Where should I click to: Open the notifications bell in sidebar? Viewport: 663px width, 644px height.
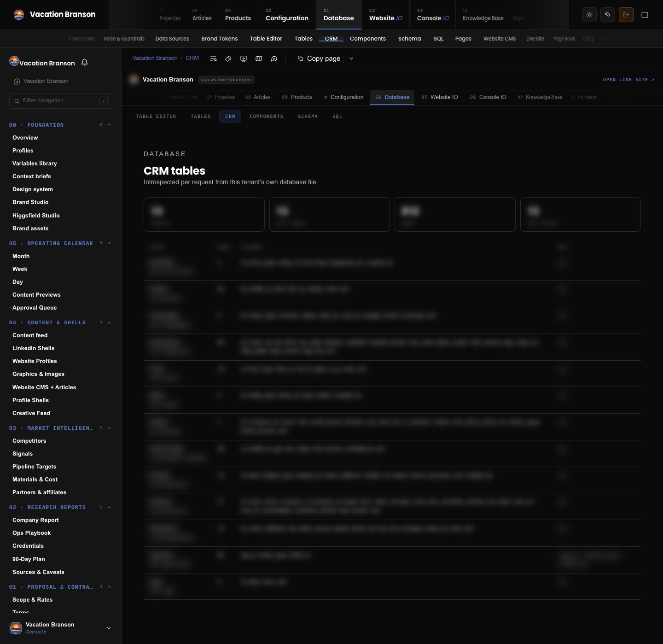[x=84, y=62]
